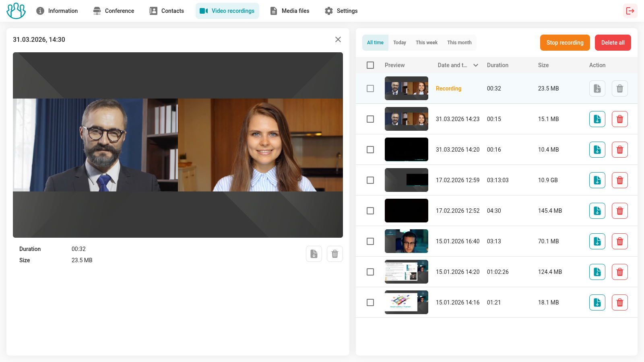Delete the 31.03.2026 14:20 recording
Screen dimensions: 644x362
(619, 150)
